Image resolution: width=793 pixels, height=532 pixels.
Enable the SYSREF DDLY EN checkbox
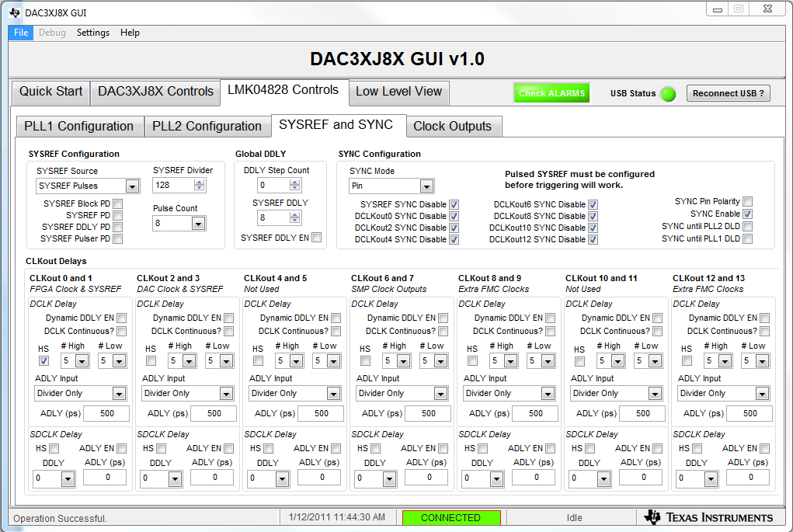[x=317, y=237]
